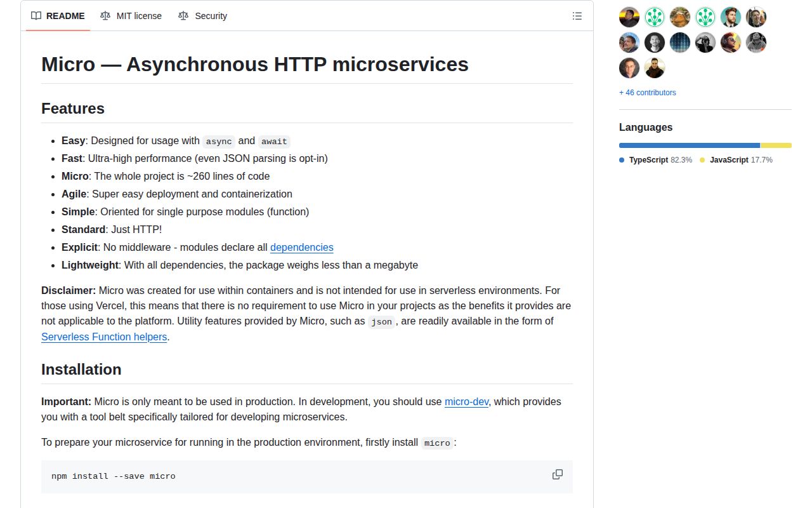Open the grayscale avatar of person in hoodie
This screenshot has height=508, width=812.
click(x=756, y=43)
